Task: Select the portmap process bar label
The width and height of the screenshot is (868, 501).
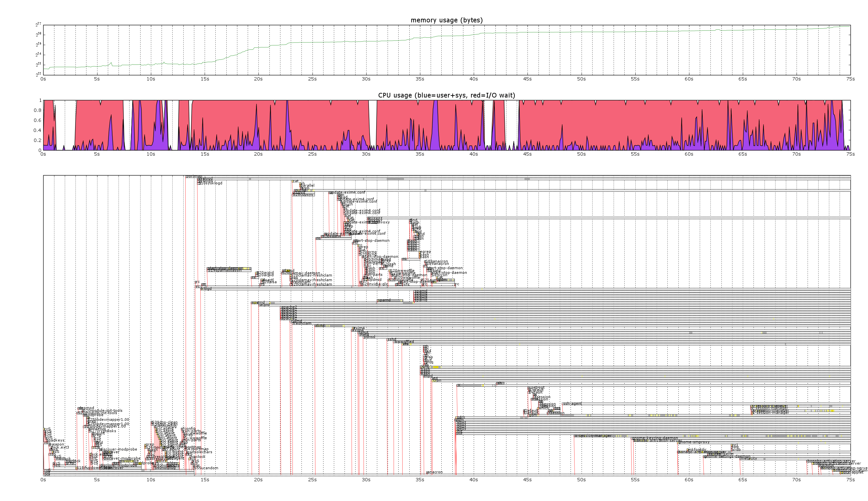Action: pos(194,177)
